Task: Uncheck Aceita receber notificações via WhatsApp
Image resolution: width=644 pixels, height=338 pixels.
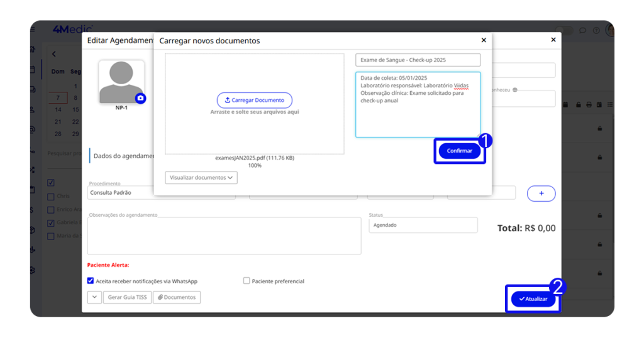Action: pyautogui.click(x=91, y=281)
